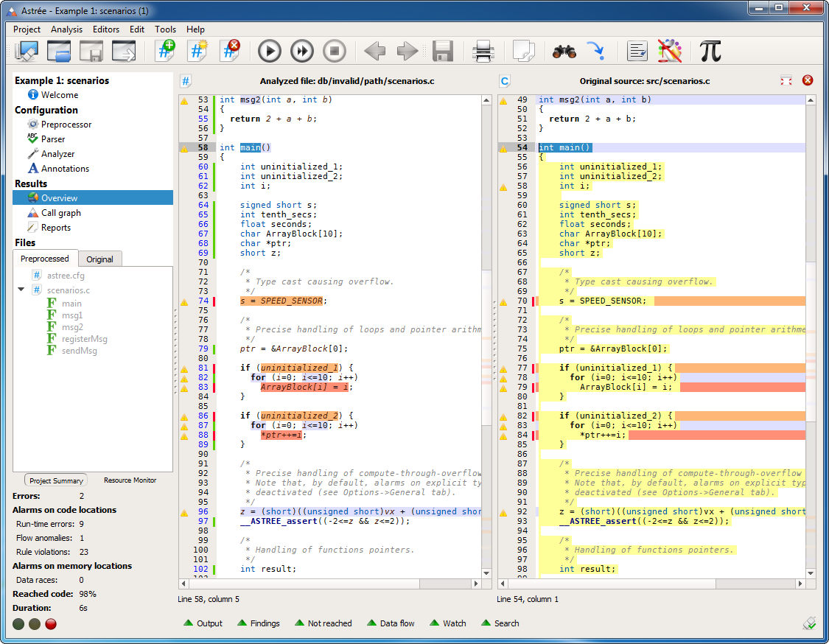829x644 pixels.
Task: Open the Analysis menu
Action: tap(66, 29)
